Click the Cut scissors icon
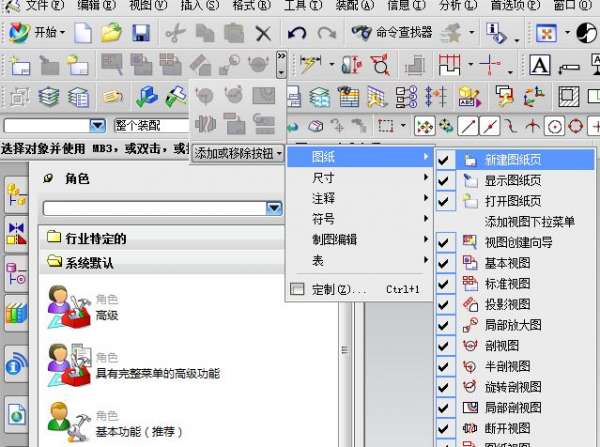This screenshot has width=600, height=447. pos(173,34)
